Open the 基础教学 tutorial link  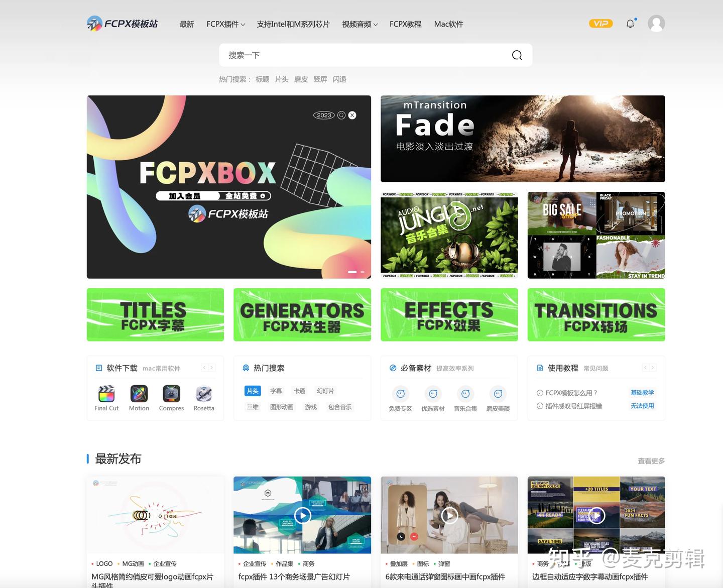[643, 393]
